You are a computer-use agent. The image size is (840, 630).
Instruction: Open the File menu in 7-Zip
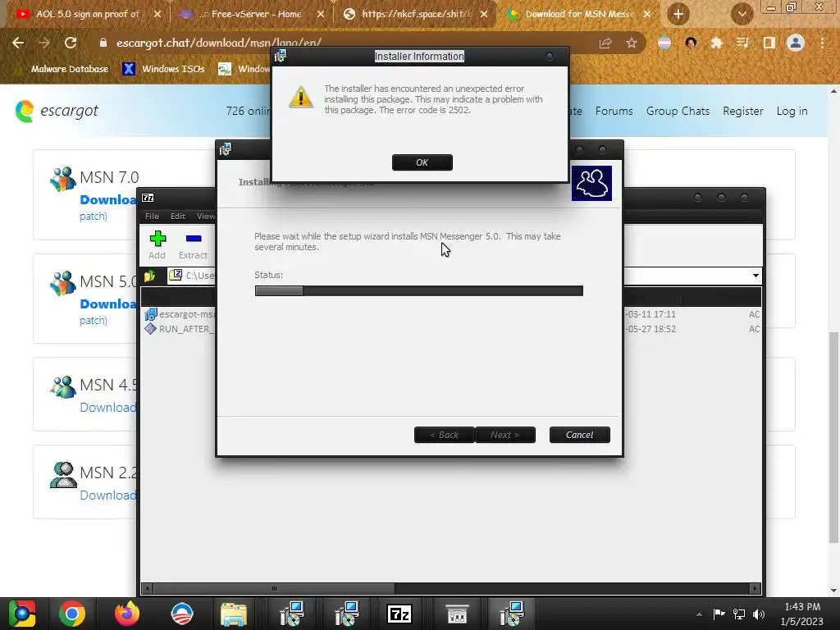tap(152, 216)
